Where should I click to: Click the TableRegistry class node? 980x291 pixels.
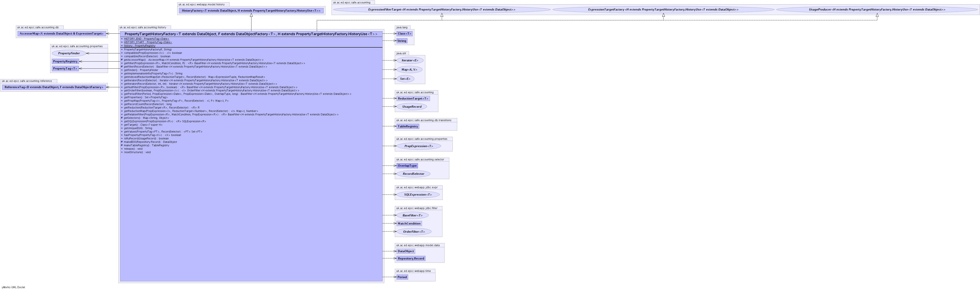point(407,126)
